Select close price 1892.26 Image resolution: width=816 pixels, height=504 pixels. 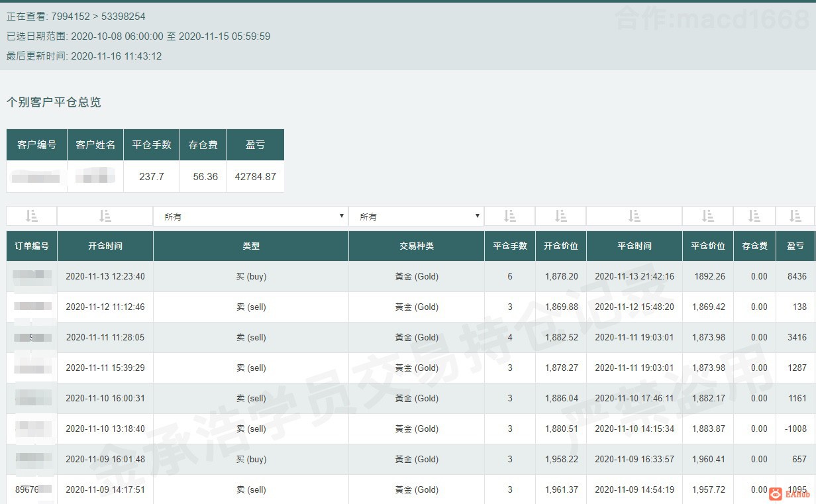(x=709, y=276)
